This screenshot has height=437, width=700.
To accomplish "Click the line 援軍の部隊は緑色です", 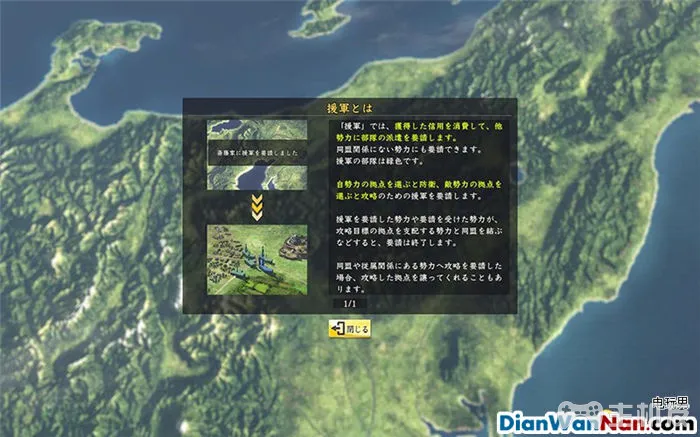I will pyautogui.click(x=380, y=161).
